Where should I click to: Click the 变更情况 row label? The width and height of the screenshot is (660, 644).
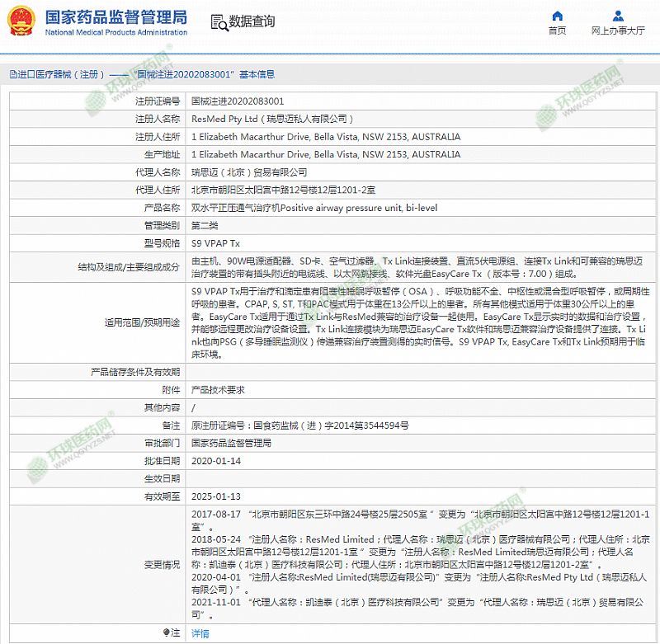[x=160, y=564]
